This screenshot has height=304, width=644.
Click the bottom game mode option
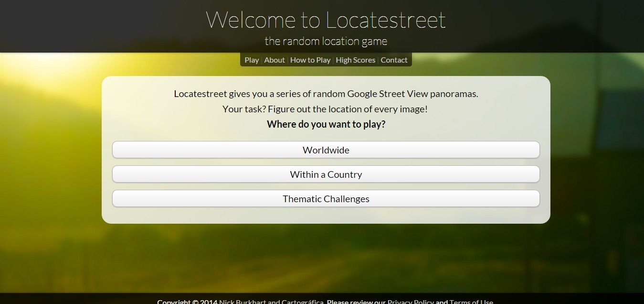click(326, 198)
